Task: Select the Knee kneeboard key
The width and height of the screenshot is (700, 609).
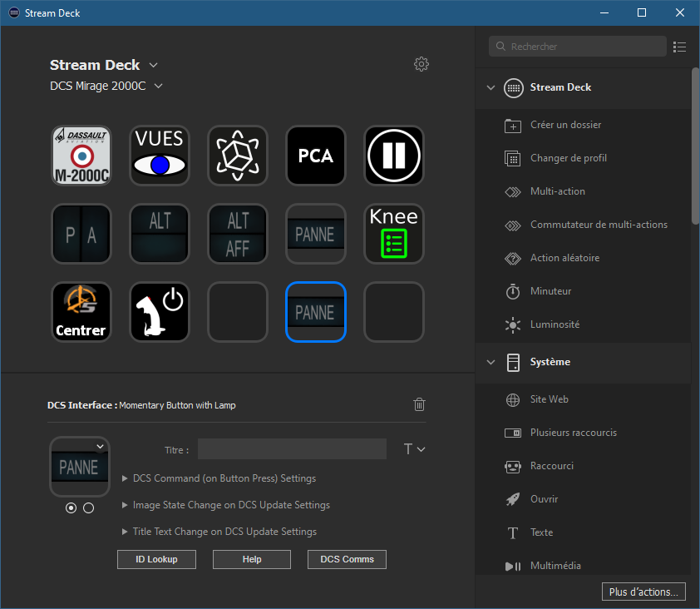Action: tap(394, 234)
